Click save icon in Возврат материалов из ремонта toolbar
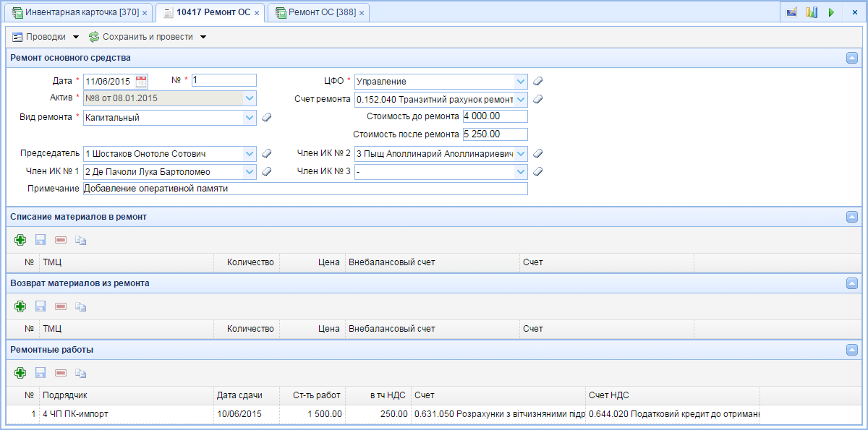 click(41, 306)
